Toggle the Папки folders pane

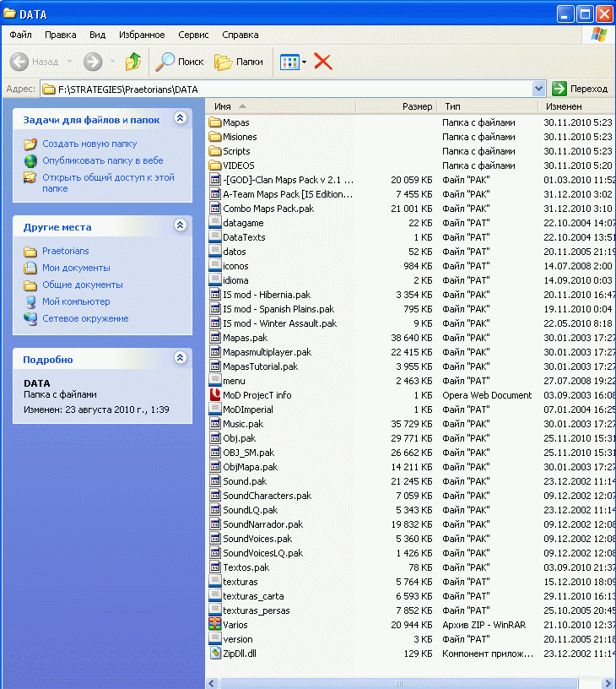pos(239,62)
